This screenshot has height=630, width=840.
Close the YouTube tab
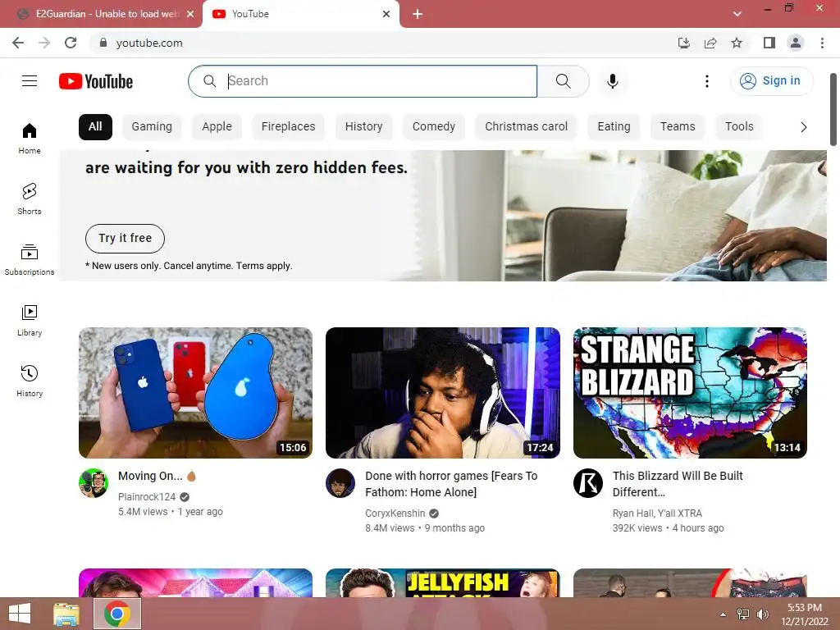386,14
